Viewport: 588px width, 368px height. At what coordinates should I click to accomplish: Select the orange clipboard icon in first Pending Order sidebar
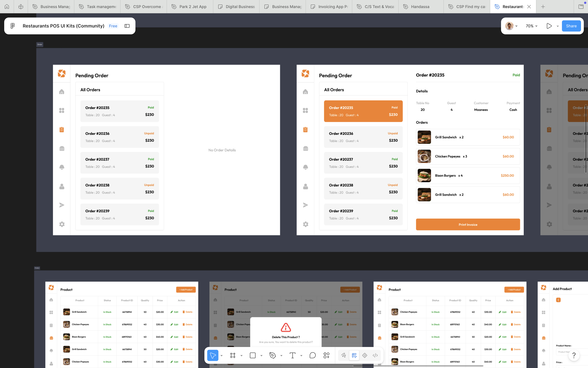tap(62, 130)
